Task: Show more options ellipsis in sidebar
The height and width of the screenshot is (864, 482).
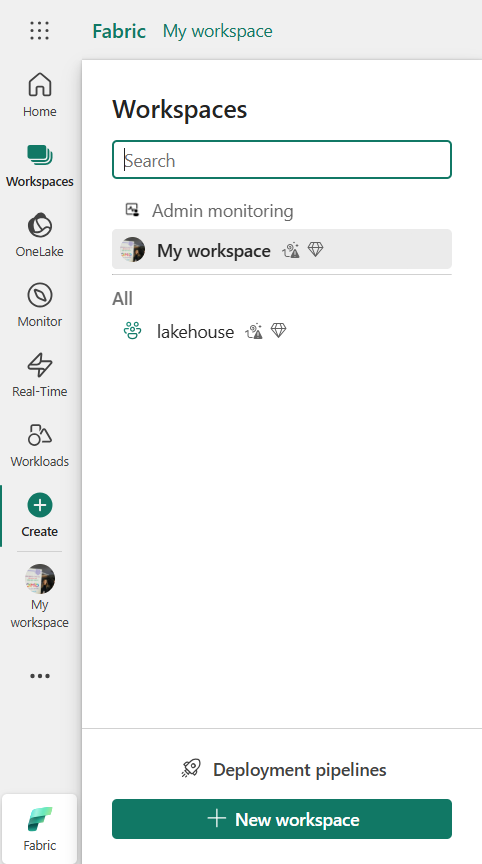Action: pos(40,676)
